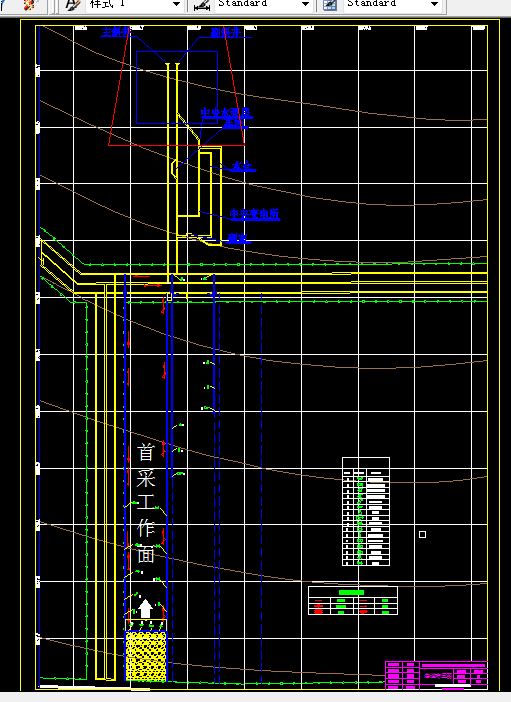Viewport: 511px width, 702px height.
Task: Select the tall white legend table
Action: (x=365, y=511)
